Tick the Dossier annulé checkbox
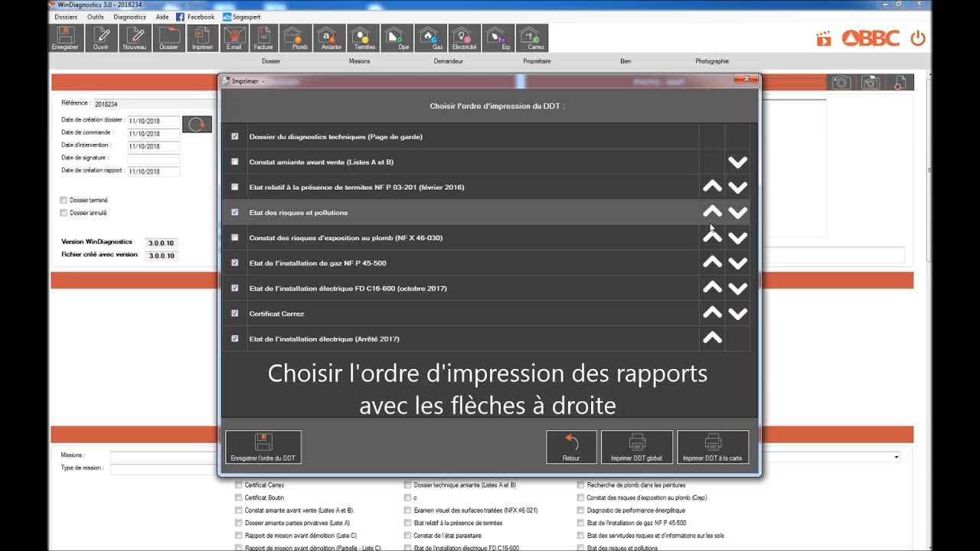The width and height of the screenshot is (980, 551). pos(64,213)
